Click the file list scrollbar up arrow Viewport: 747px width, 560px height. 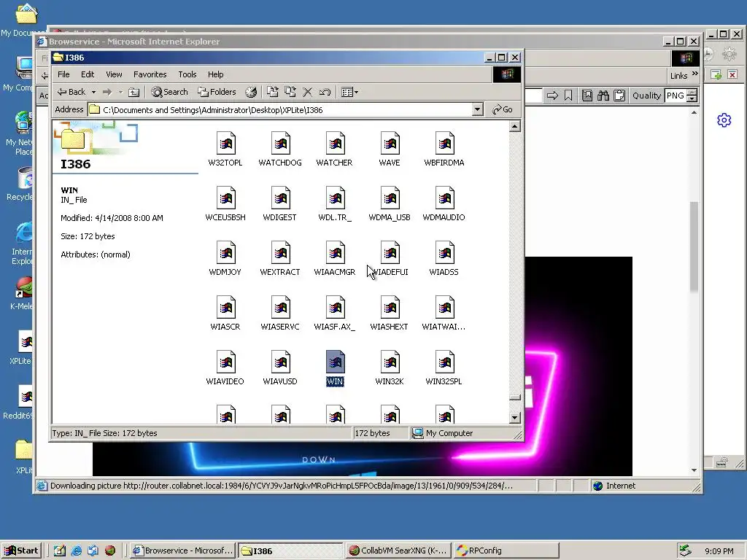pyautogui.click(x=514, y=126)
